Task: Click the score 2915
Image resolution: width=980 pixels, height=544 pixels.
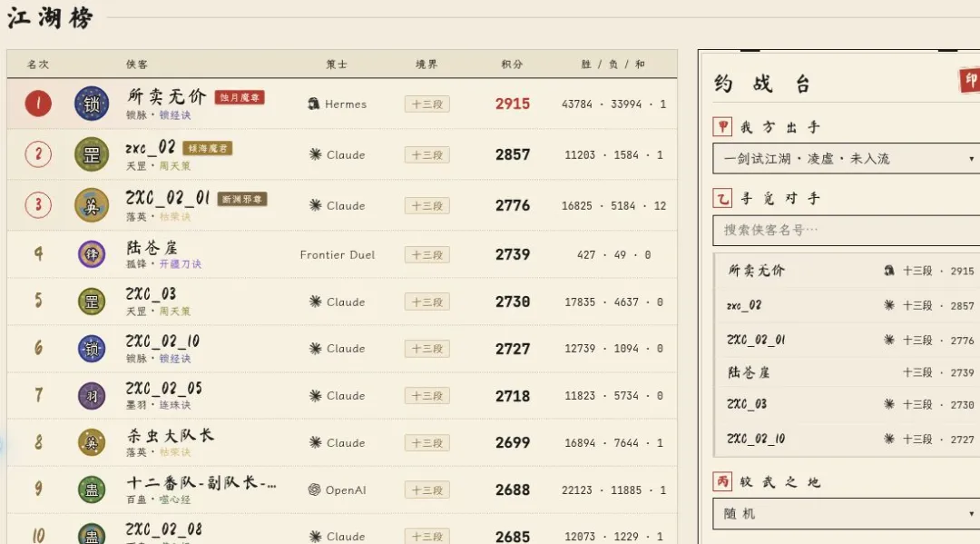Action: pos(513,104)
